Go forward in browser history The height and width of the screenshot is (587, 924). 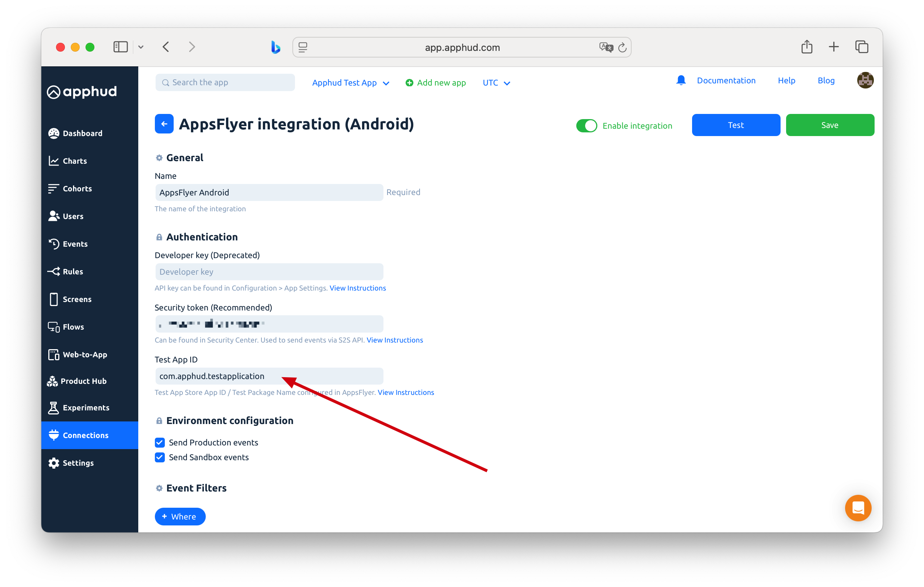coord(192,47)
